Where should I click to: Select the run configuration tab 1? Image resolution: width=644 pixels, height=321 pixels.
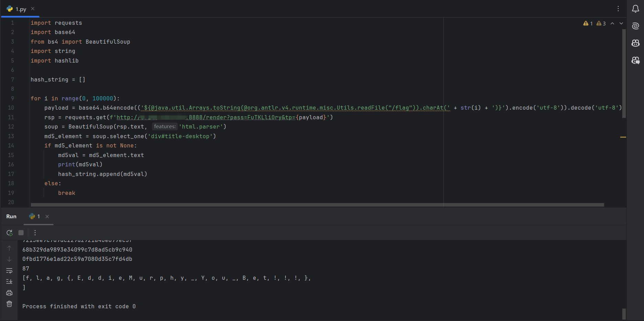[35, 217]
